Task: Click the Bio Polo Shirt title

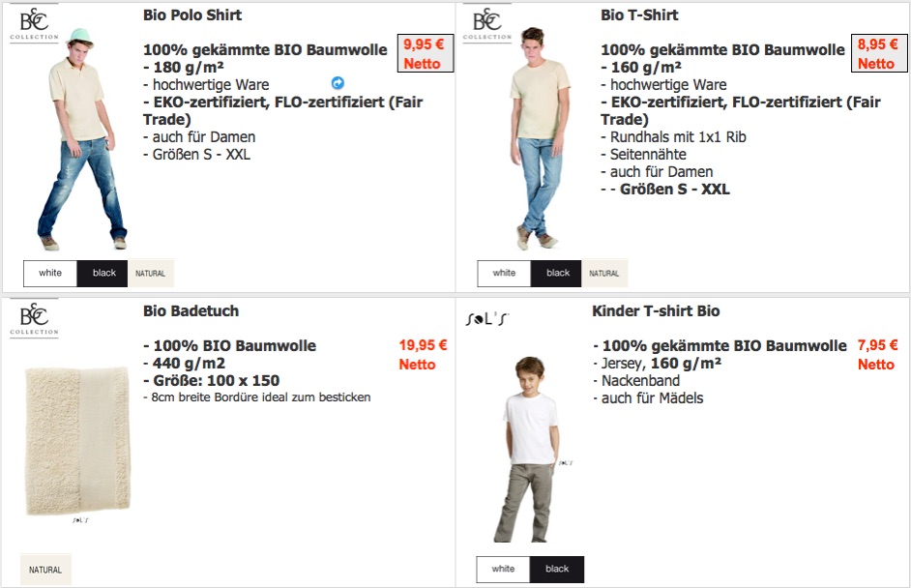Action: click(192, 15)
